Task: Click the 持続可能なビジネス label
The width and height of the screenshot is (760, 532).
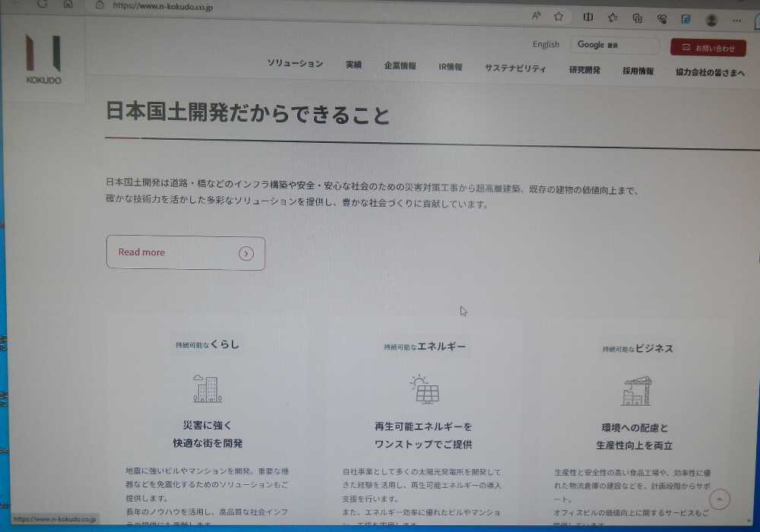Action: 638,348
